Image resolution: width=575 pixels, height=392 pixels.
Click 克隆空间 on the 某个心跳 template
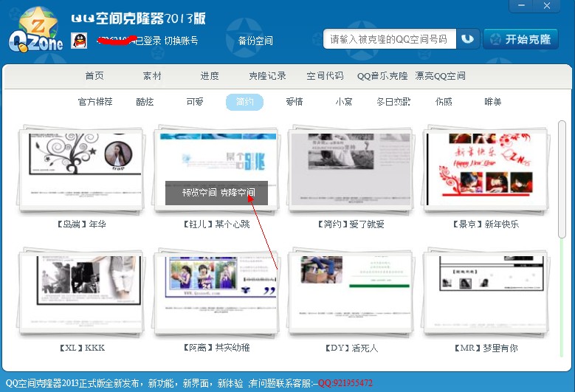(x=238, y=193)
